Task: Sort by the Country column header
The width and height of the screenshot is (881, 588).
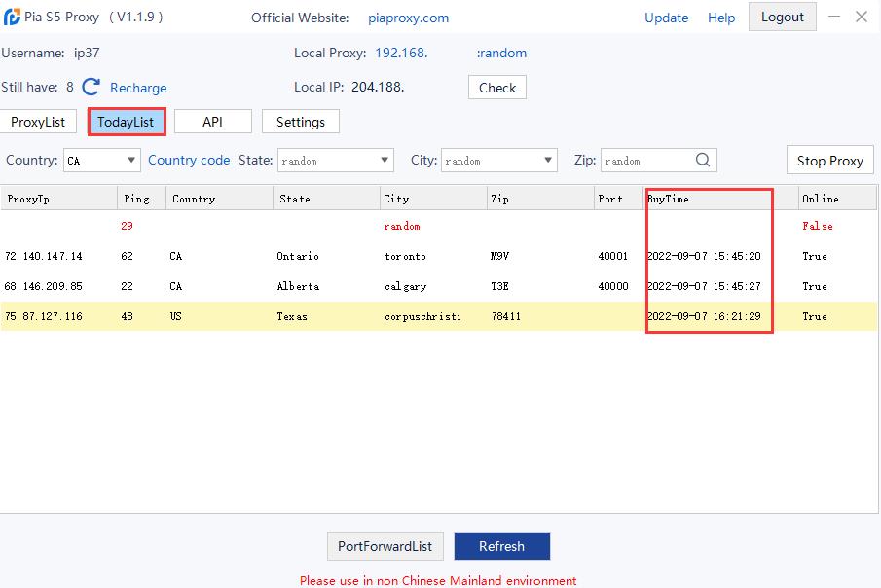Action: point(220,199)
